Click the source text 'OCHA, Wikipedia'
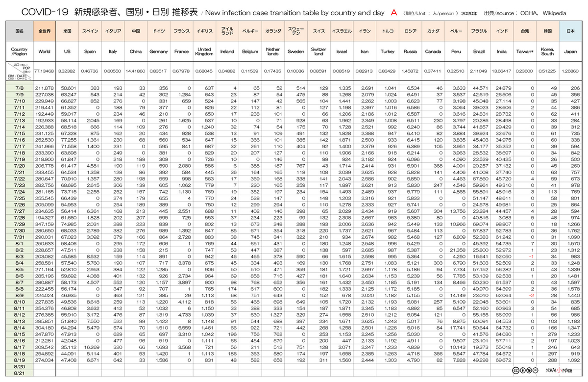 (543, 13)
